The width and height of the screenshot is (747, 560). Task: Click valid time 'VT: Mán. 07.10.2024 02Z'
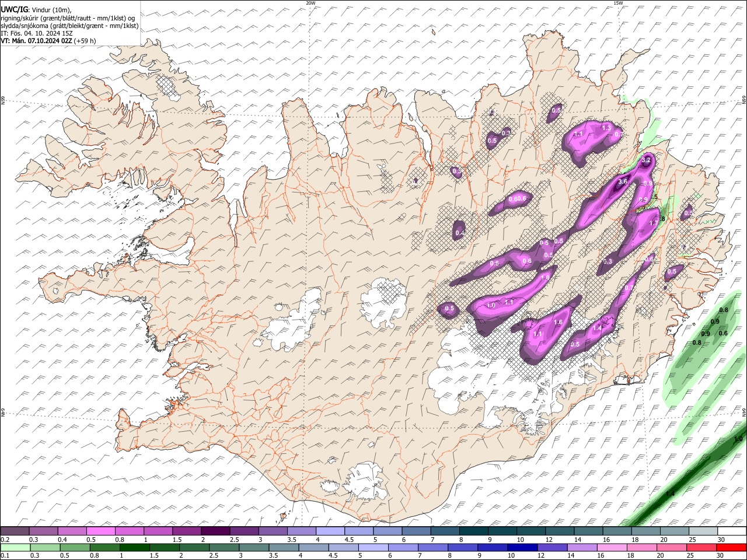point(37,41)
